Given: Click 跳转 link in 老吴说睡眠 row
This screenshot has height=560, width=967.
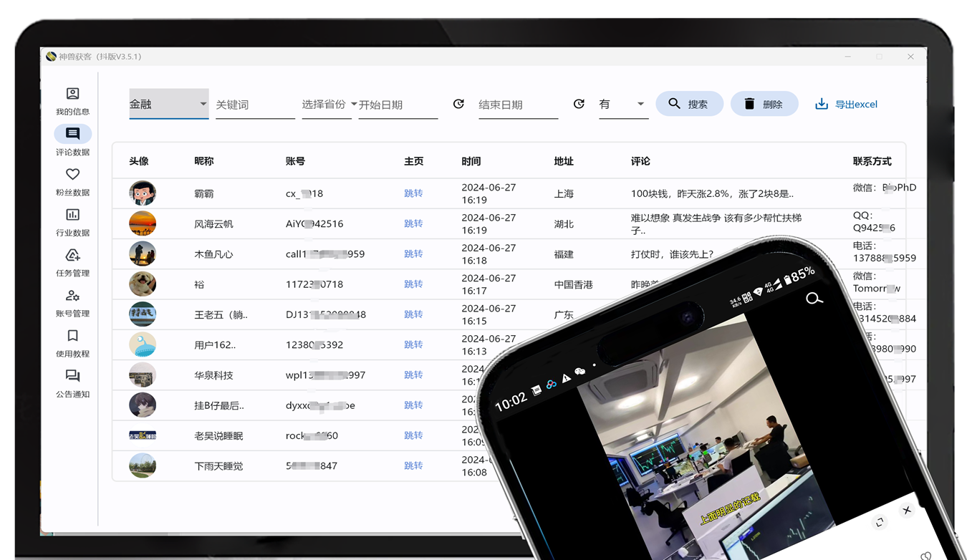Looking at the screenshot, I should (413, 435).
